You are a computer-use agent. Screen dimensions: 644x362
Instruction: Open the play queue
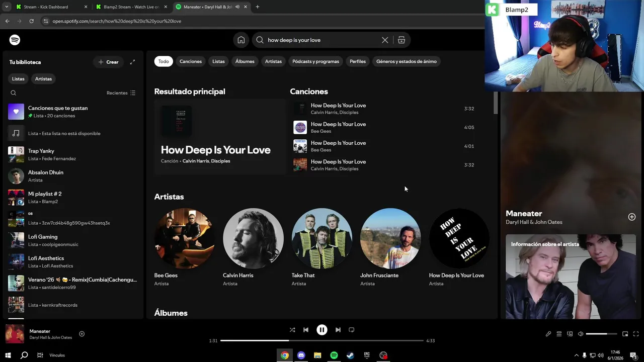pyautogui.click(x=559, y=334)
